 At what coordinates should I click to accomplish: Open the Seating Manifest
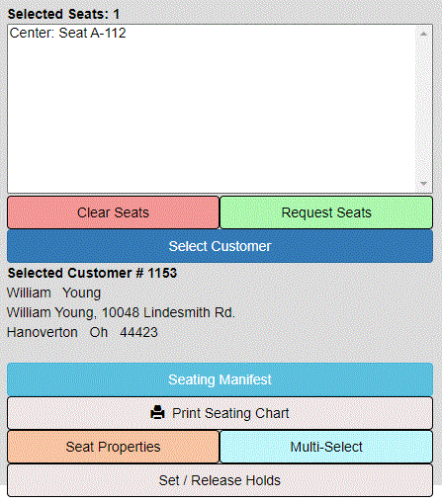(220, 379)
